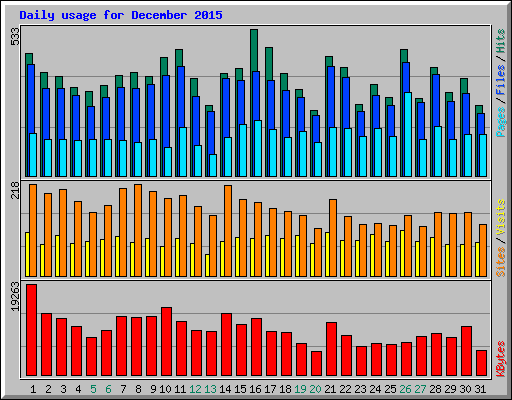
Task: Click day label '29' on the x-axis
Action: coord(450,389)
